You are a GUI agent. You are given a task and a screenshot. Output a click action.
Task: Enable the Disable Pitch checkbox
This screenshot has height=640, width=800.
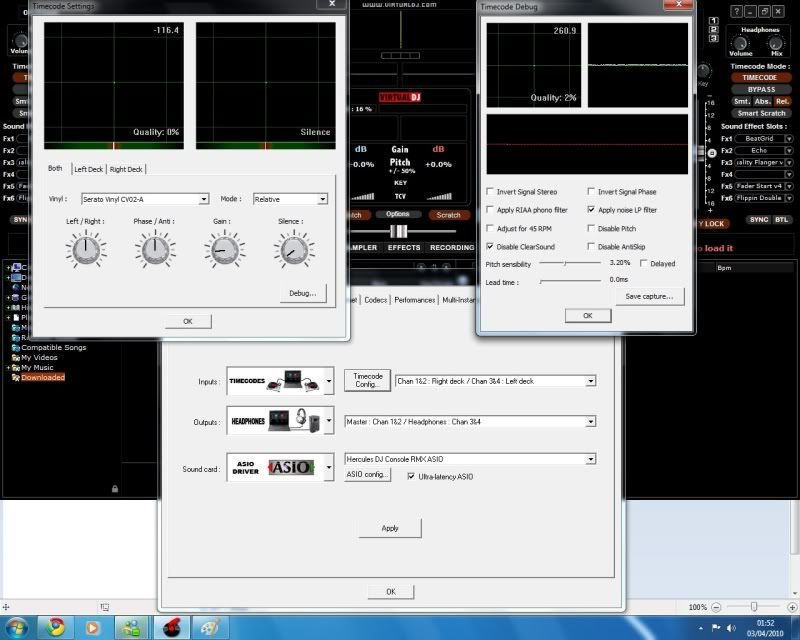[x=591, y=228]
